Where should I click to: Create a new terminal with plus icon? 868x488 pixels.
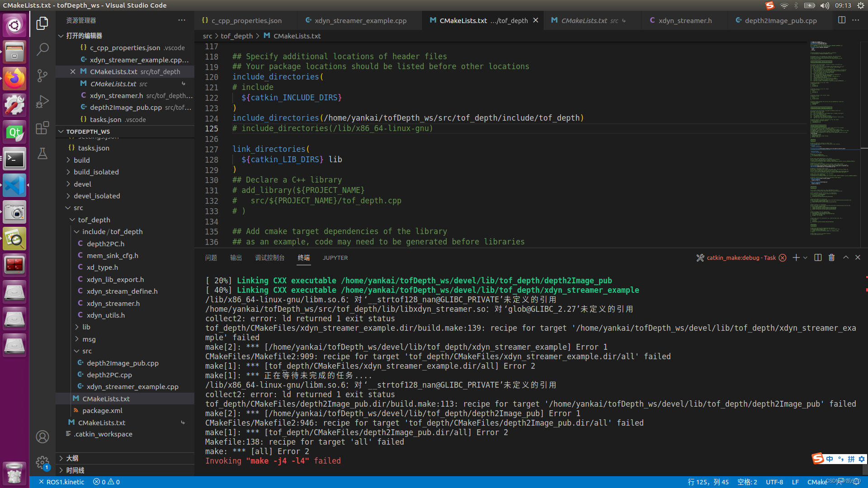(796, 258)
